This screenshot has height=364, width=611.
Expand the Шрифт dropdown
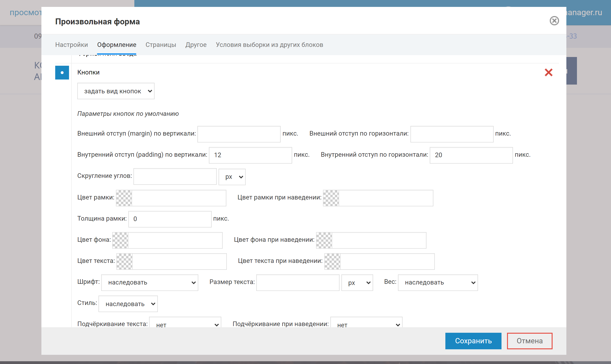(150, 283)
